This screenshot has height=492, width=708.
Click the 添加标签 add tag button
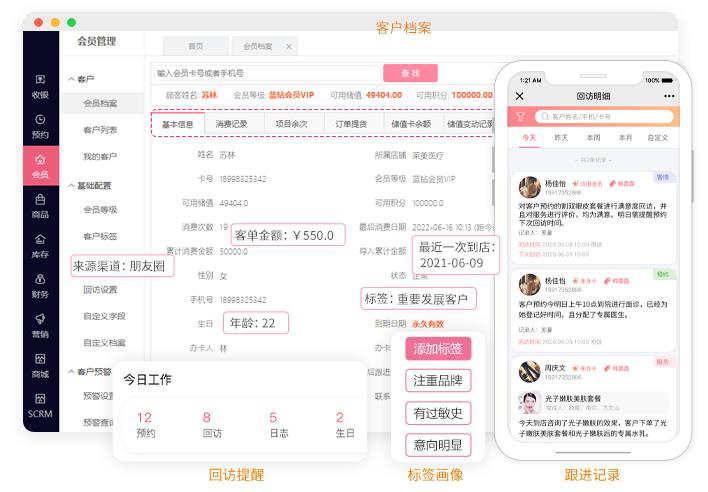437,349
